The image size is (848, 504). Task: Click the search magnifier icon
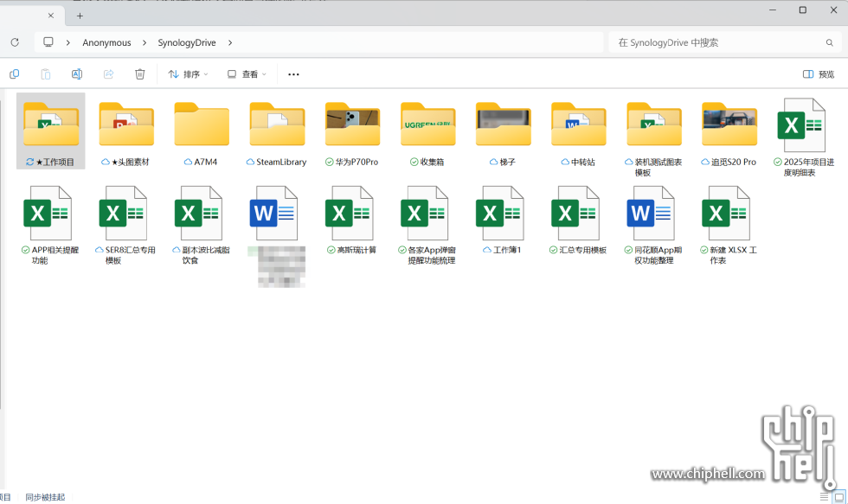pyautogui.click(x=829, y=42)
